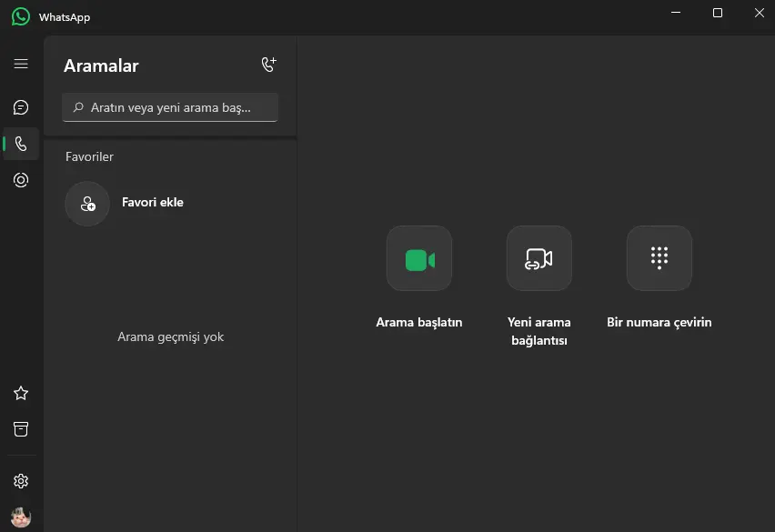Click the search field 'Aratın veya yeni arama baş...'
Screen dimensions: 775x532
170,107
